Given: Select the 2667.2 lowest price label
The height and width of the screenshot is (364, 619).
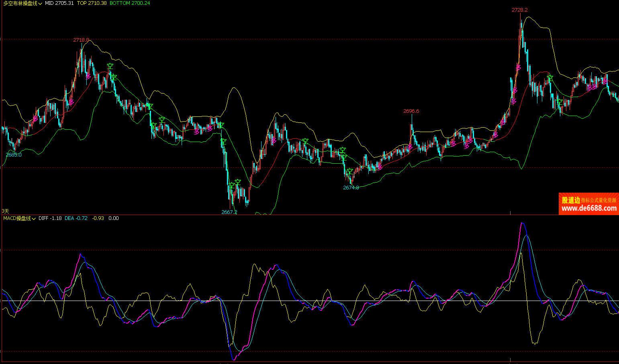Looking at the screenshot, I should (x=229, y=212).
